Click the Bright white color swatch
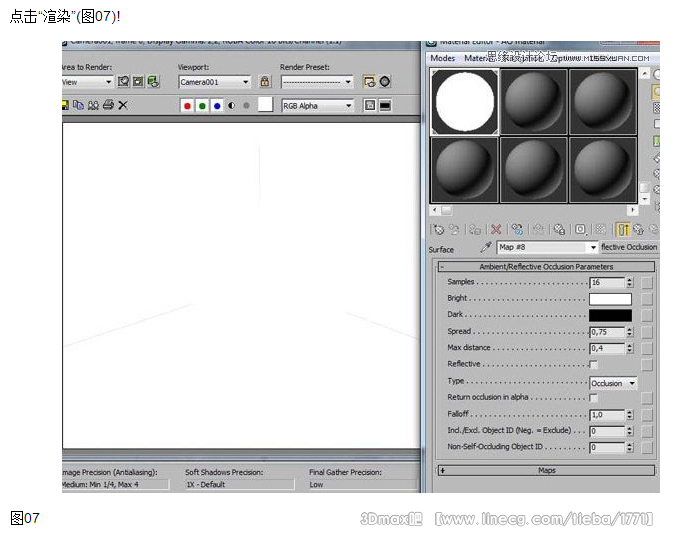 [610, 299]
